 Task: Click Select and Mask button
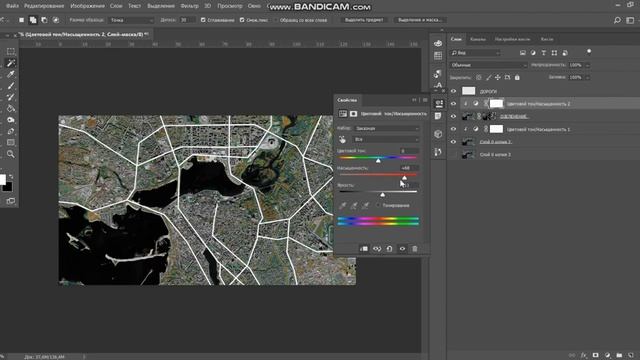[x=420, y=20]
